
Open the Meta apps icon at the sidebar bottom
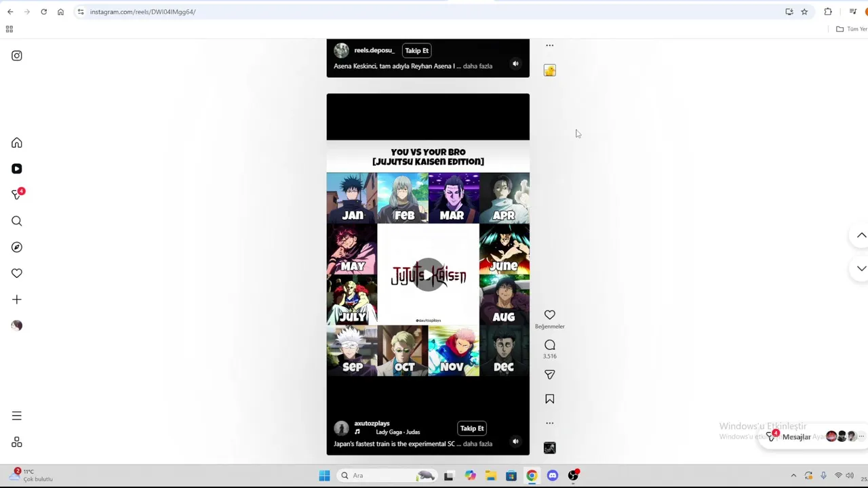coord(17,443)
